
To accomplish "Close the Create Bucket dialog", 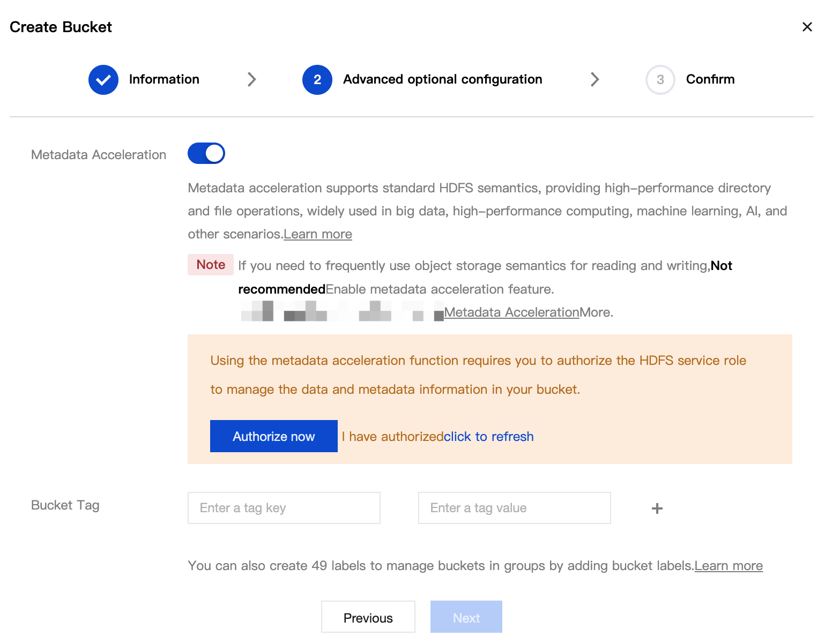I will pyautogui.click(x=807, y=27).
